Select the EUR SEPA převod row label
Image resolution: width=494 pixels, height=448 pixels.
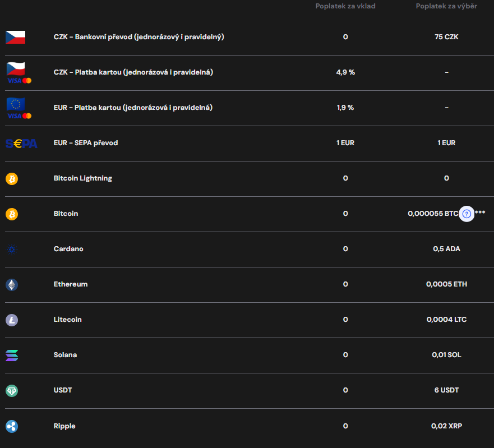click(86, 143)
